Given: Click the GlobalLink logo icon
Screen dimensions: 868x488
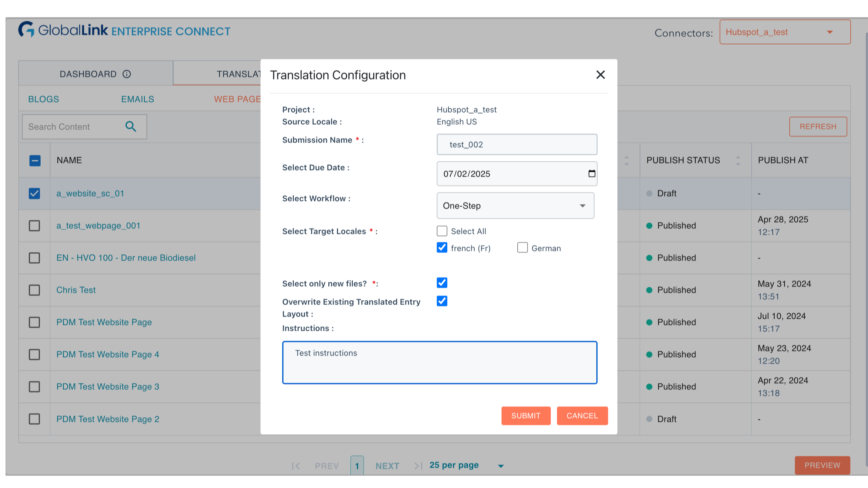Looking at the screenshot, I should point(26,30).
